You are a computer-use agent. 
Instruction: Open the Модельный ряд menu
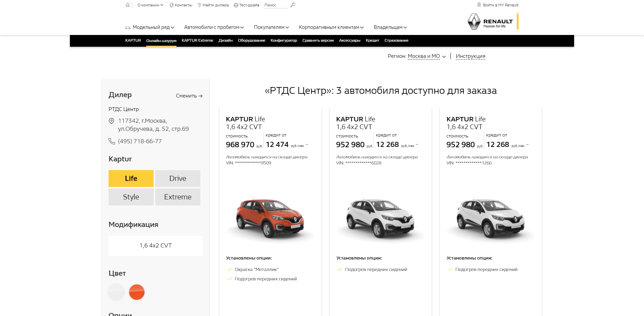pos(154,27)
